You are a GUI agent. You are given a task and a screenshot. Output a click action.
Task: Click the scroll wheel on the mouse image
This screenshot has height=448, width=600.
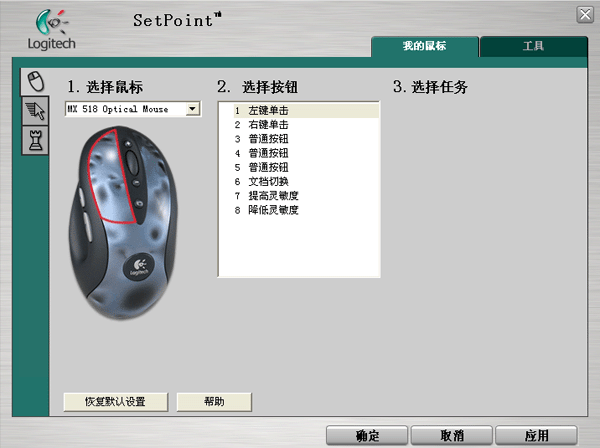pyautogui.click(x=132, y=162)
